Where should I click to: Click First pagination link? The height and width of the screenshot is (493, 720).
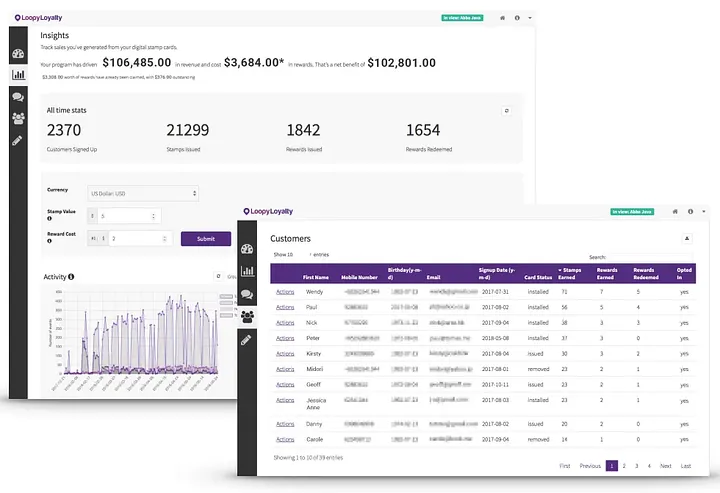tap(565, 466)
